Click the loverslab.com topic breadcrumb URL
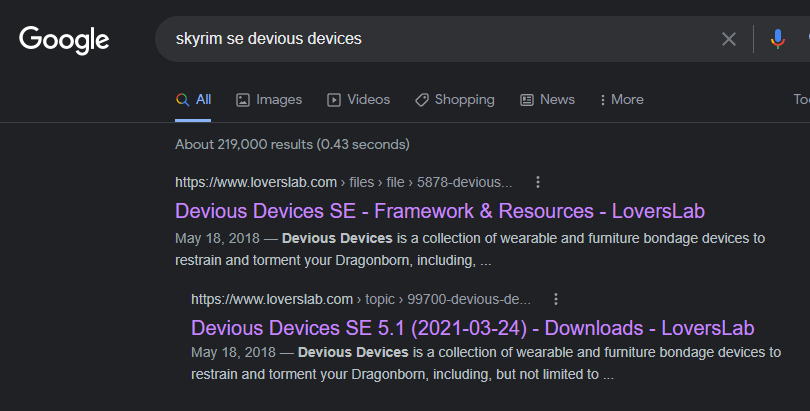Image resolution: width=810 pixels, height=411 pixels. coord(361,299)
